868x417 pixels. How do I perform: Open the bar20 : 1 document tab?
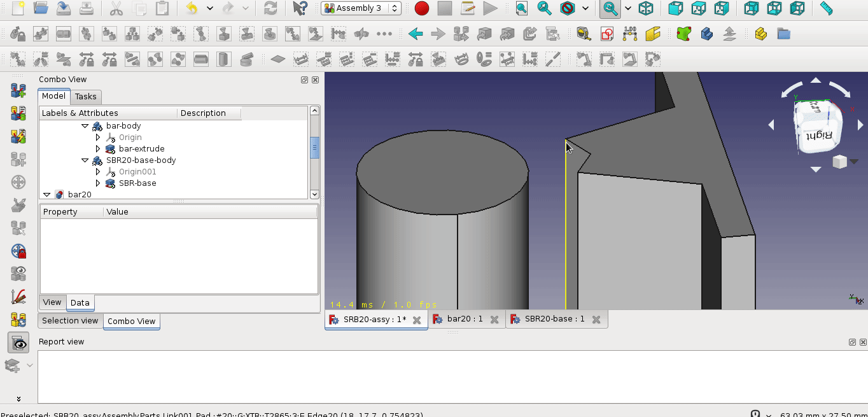tap(466, 319)
